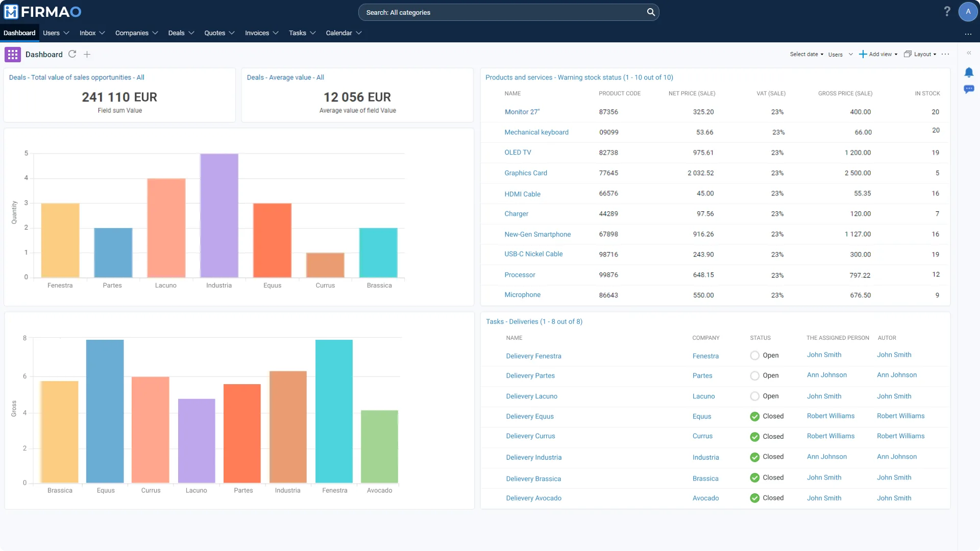Expand the Quotes menu chevron
The image size is (980, 551).
232,33
